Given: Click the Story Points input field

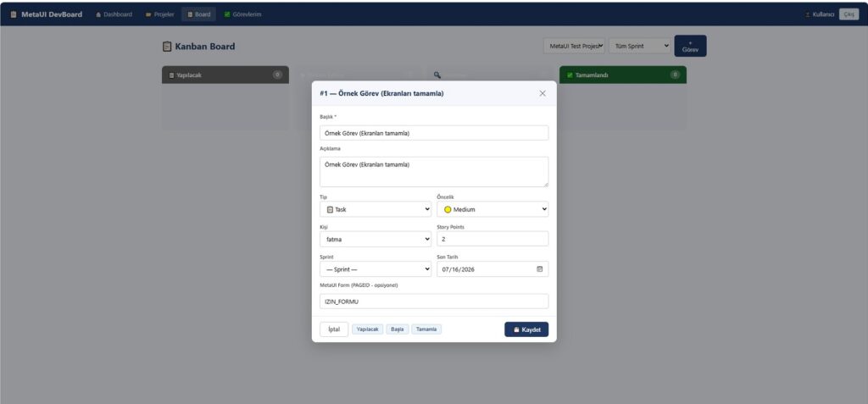Looking at the screenshot, I should click(x=492, y=239).
